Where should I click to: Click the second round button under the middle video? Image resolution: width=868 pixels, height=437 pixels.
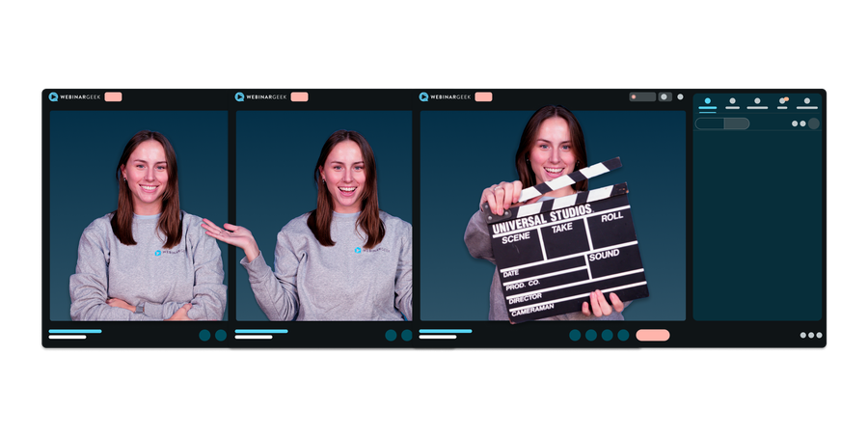point(406,335)
